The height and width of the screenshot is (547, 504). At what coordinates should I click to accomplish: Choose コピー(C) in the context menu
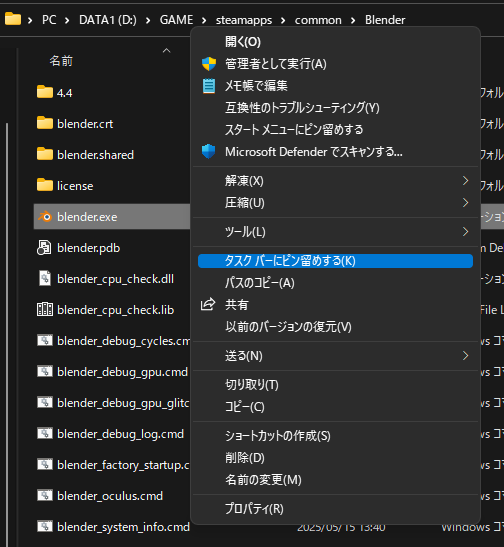tap(336, 407)
